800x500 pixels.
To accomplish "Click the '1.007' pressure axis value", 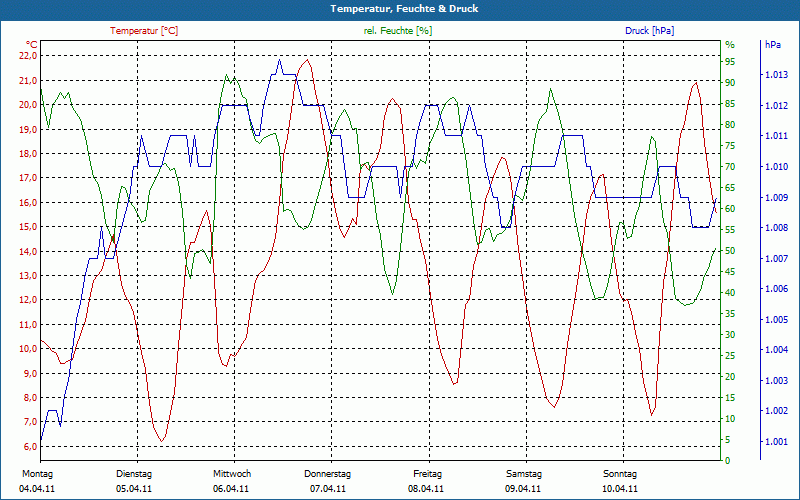I will 776,259.
